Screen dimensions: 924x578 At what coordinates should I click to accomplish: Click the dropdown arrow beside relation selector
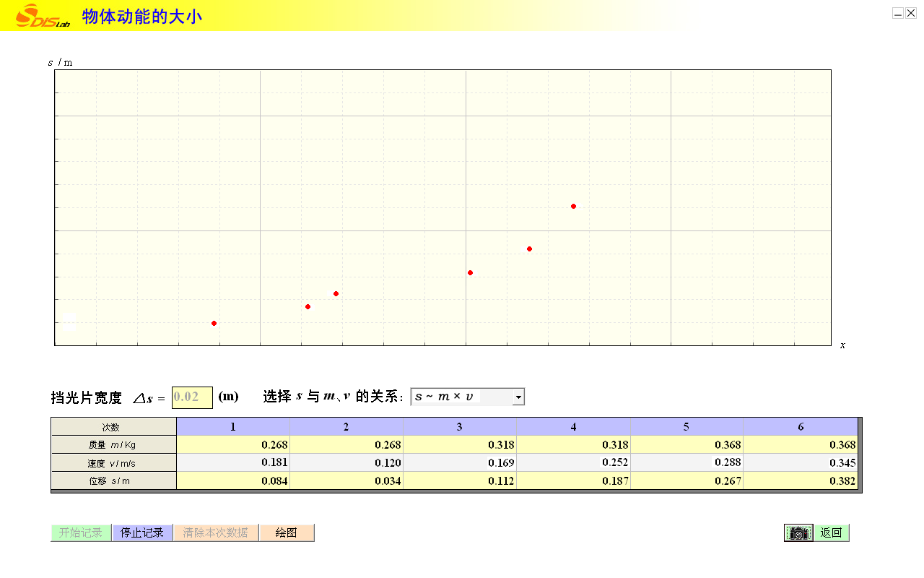518,397
